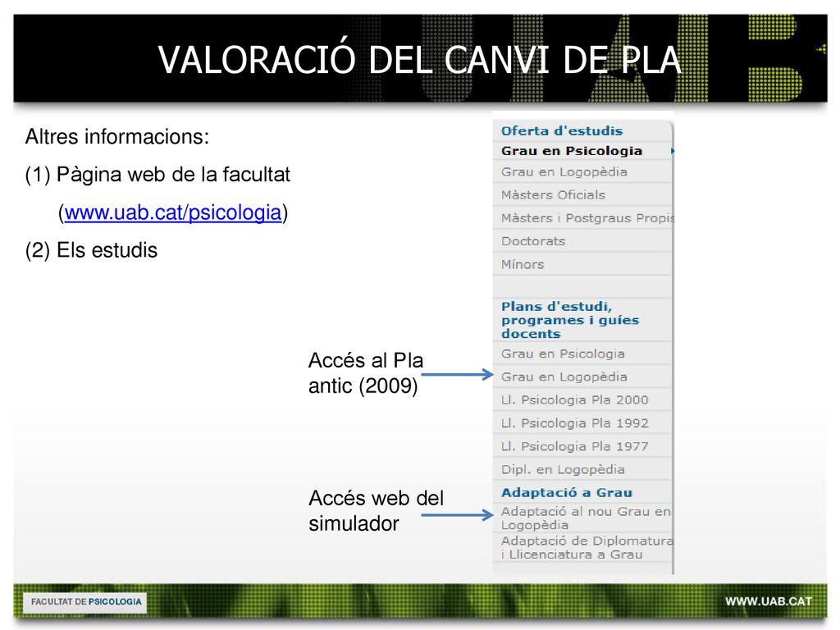The width and height of the screenshot is (840, 630).
Task: Open Màsters i Postgraus Propis entry
Action: tap(587, 218)
